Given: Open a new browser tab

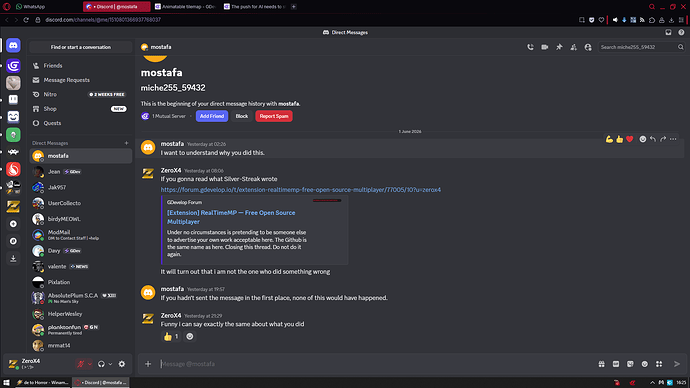Looking at the screenshot, I should (x=294, y=7).
